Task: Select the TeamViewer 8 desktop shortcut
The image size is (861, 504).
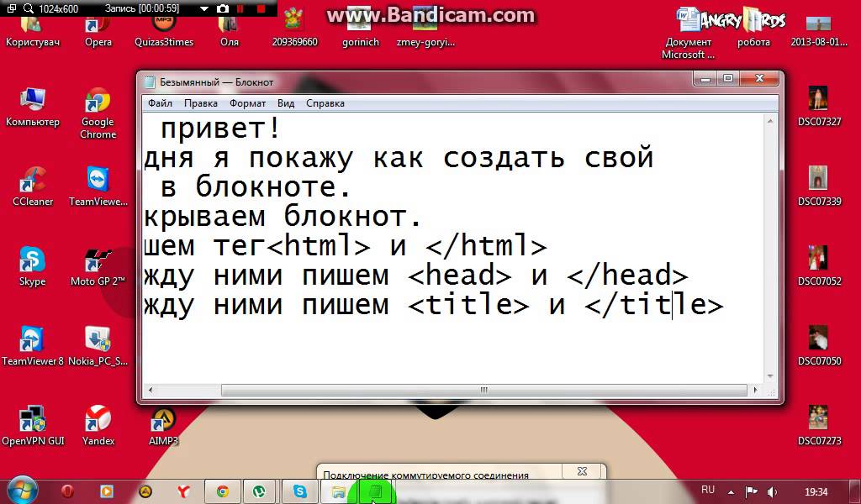Action: 33,346
